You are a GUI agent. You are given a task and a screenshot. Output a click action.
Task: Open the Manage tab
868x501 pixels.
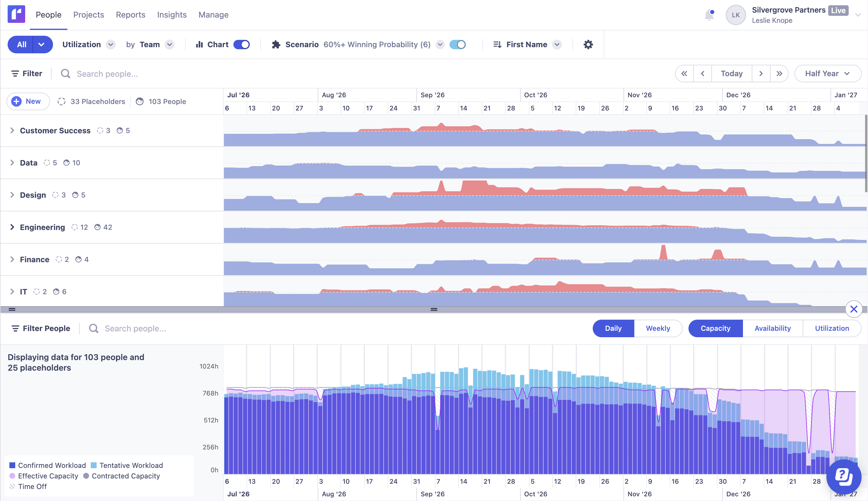[213, 15]
